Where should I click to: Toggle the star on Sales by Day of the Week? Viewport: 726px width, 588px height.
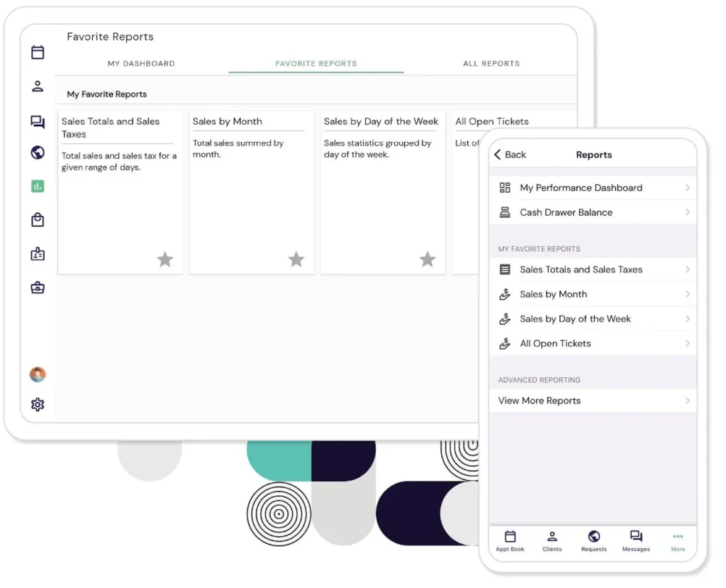(x=428, y=260)
